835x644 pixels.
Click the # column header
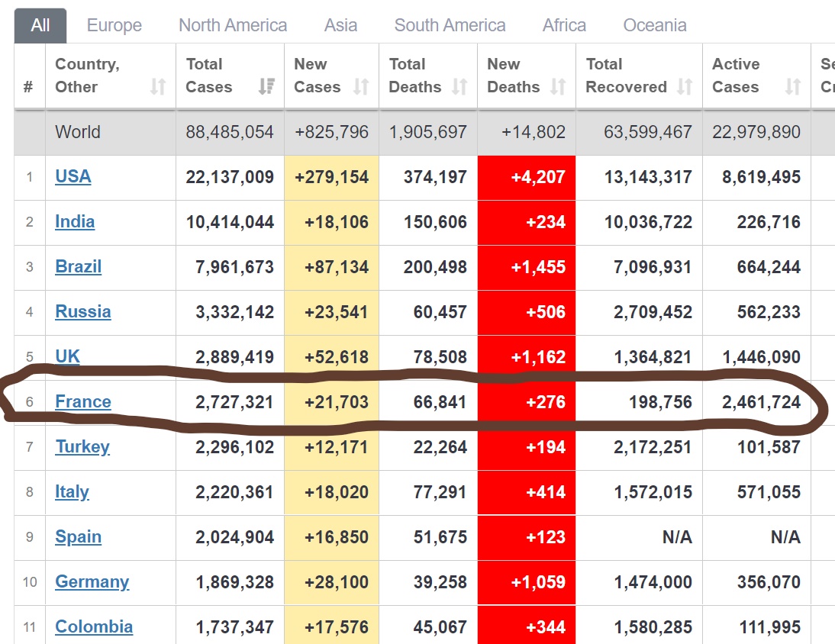29,87
